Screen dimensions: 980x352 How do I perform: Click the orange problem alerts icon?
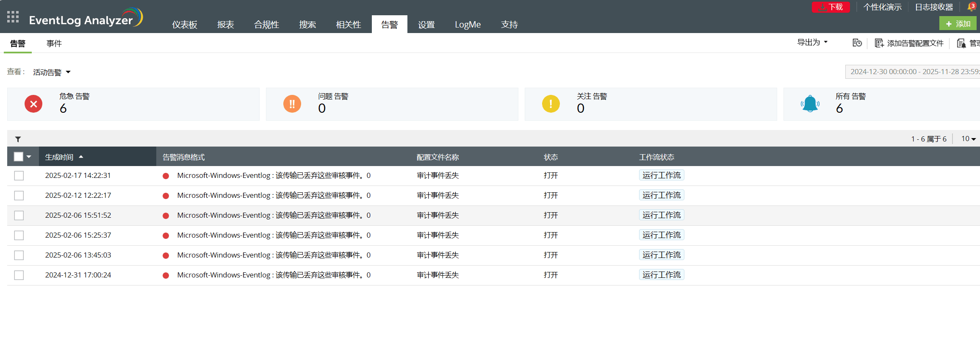click(x=292, y=104)
